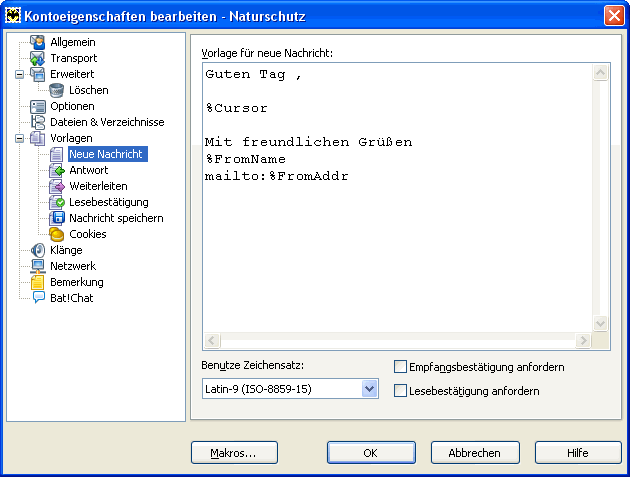This screenshot has width=630, height=477.
Task: Toggle Lesebestätigung anfordern checkbox
Action: [x=401, y=391]
